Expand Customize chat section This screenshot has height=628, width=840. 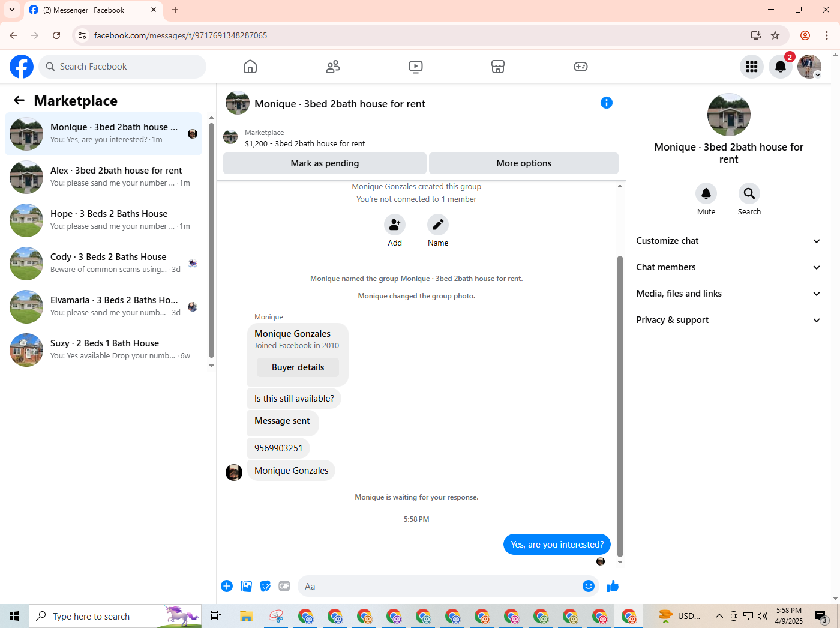(x=728, y=241)
